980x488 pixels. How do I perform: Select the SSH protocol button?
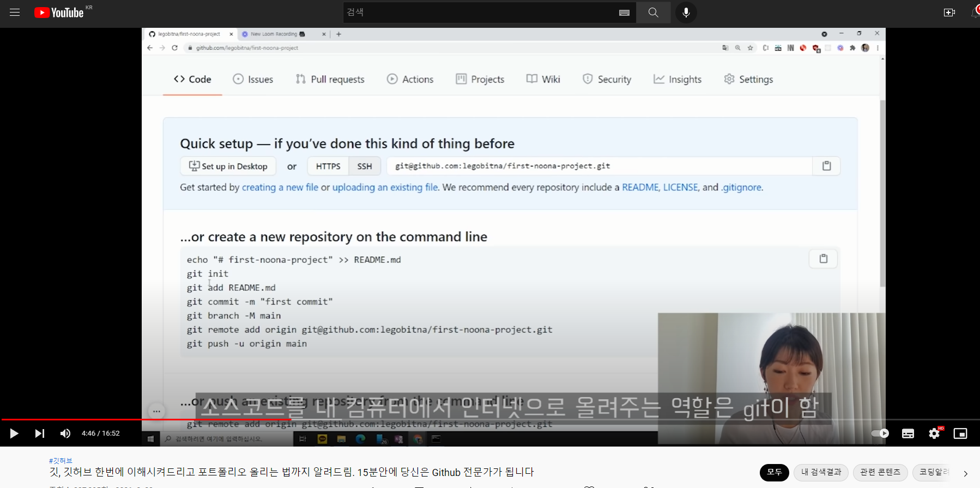pyautogui.click(x=365, y=166)
